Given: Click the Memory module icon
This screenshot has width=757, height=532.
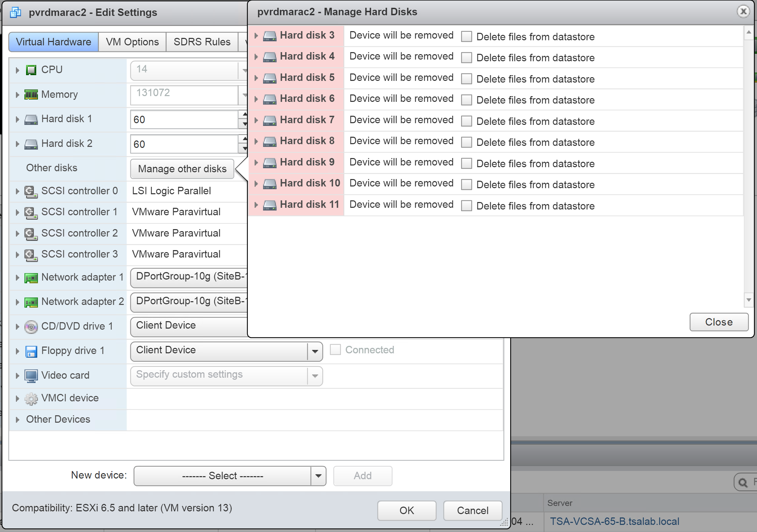Looking at the screenshot, I should tap(31, 94).
